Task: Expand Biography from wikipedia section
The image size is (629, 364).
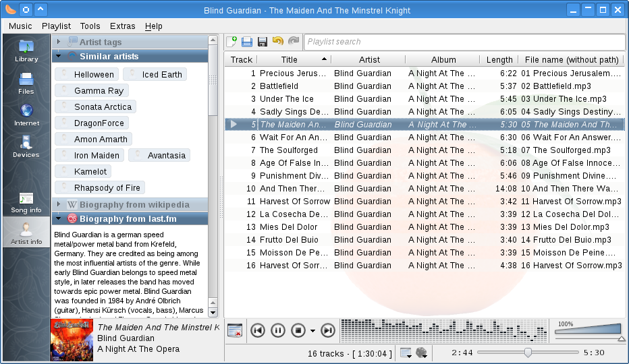Action: tap(130, 204)
